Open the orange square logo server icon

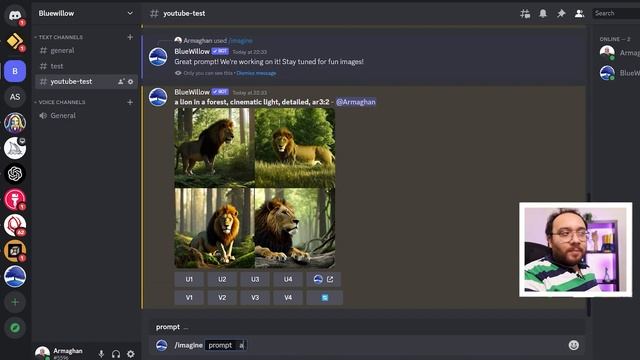pos(15,251)
